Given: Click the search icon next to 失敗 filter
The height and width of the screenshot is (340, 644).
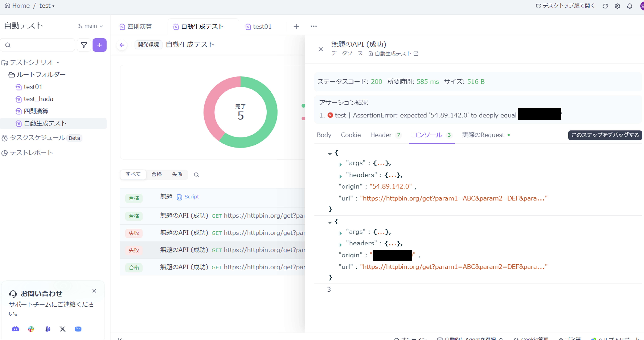Looking at the screenshot, I should point(196,175).
